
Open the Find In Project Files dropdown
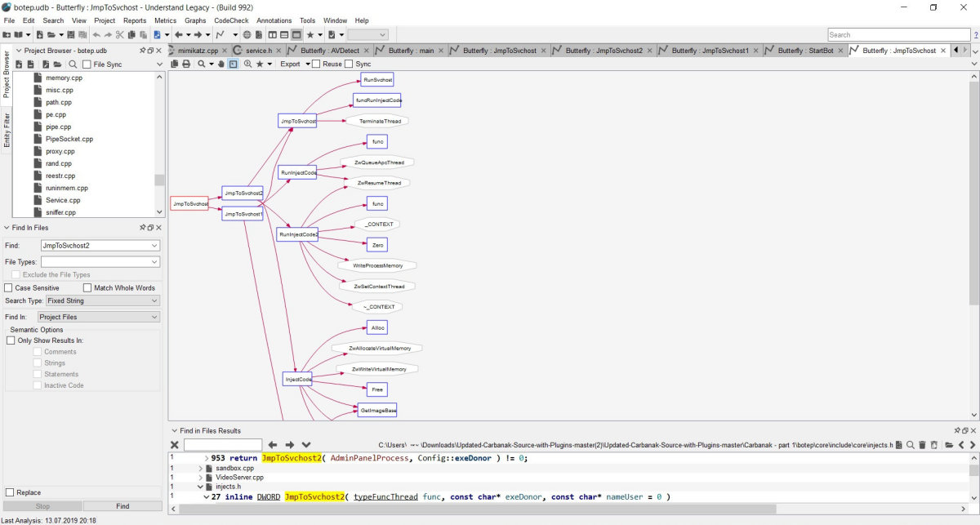point(98,317)
